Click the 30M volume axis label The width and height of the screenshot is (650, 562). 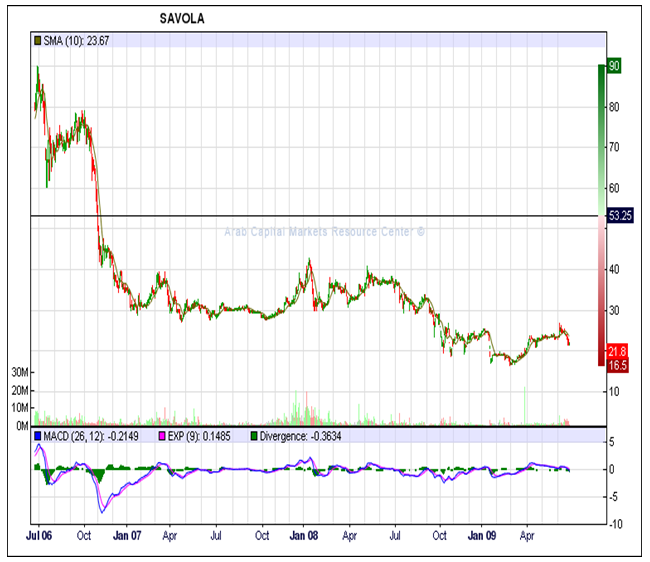[19, 372]
